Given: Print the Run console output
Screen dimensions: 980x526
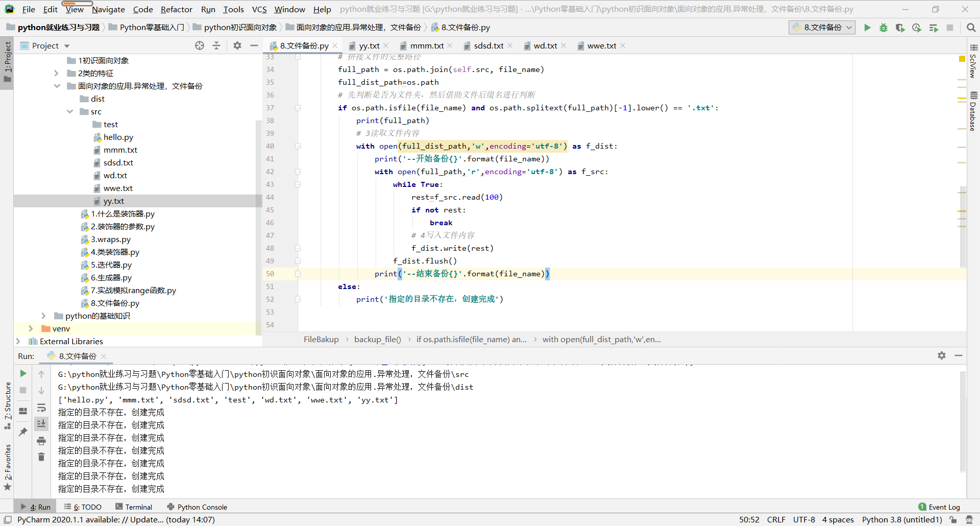Looking at the screenshot, I should (x=41, y=441).
